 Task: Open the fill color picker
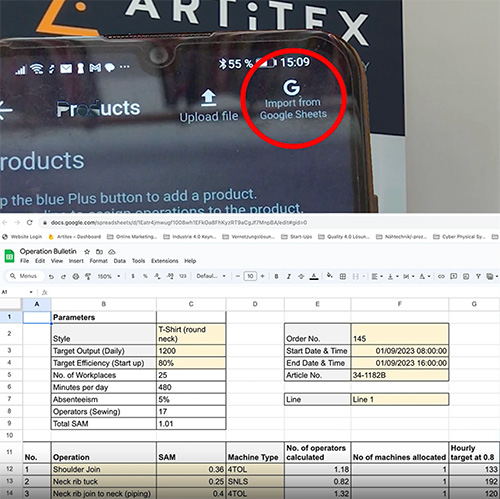tap(330, 276)
